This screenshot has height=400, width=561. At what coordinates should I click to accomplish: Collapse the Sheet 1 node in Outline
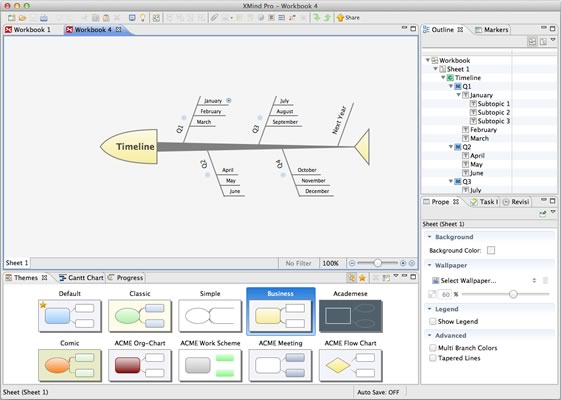tap(435, 69)
